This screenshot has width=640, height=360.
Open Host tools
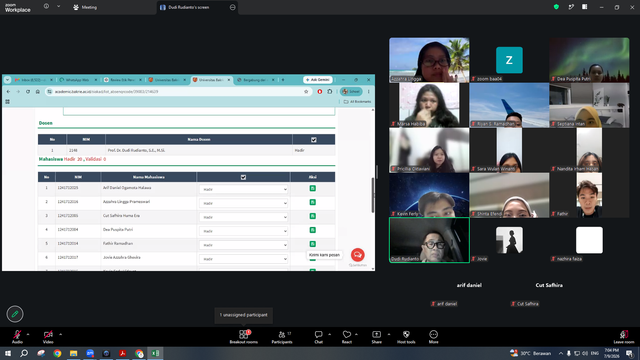[406, 336]
